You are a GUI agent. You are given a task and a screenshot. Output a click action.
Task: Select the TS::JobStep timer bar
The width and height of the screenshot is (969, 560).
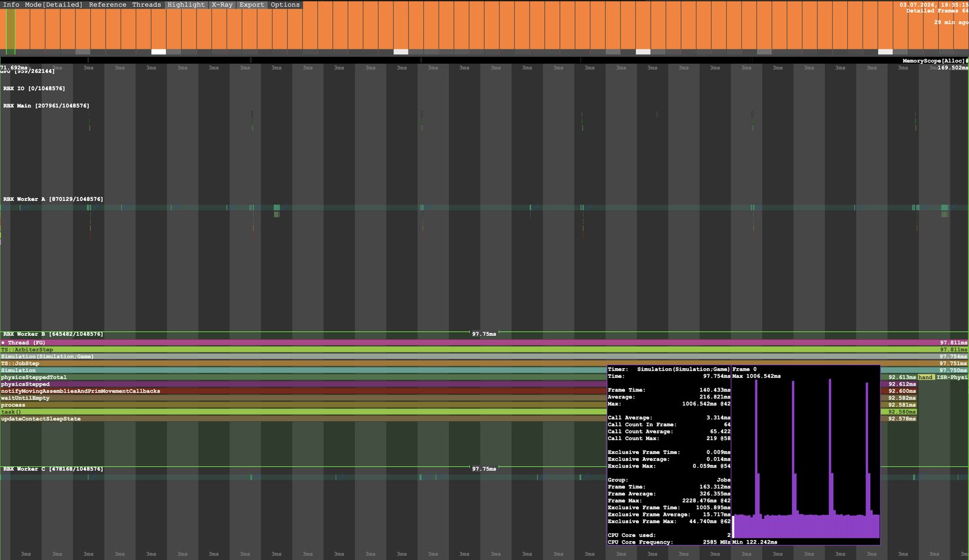pos(484,363)
